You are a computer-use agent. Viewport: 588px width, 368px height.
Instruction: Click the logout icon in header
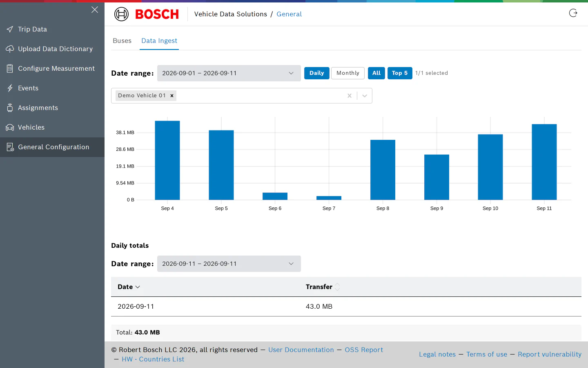(x=573, y=13)
